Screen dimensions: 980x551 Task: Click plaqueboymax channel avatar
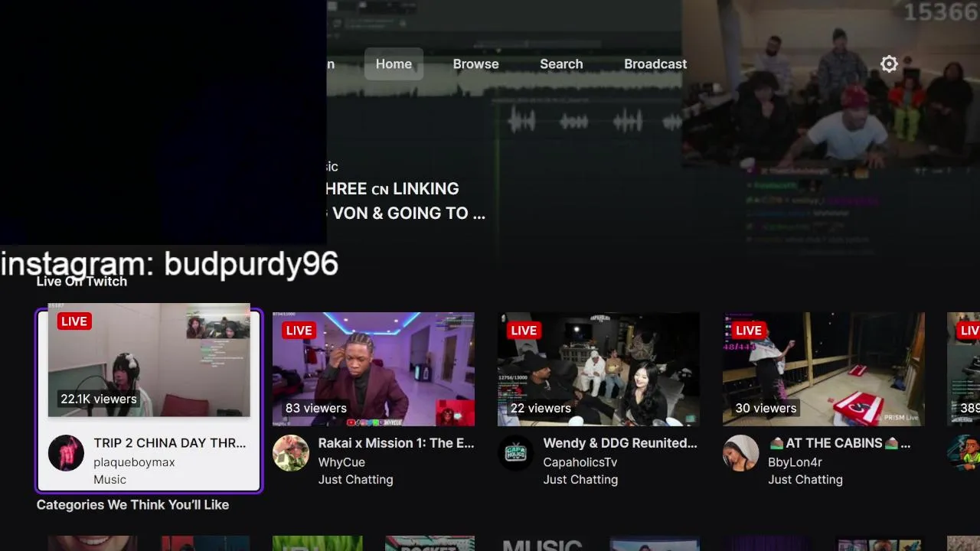[x=66, y=453]
